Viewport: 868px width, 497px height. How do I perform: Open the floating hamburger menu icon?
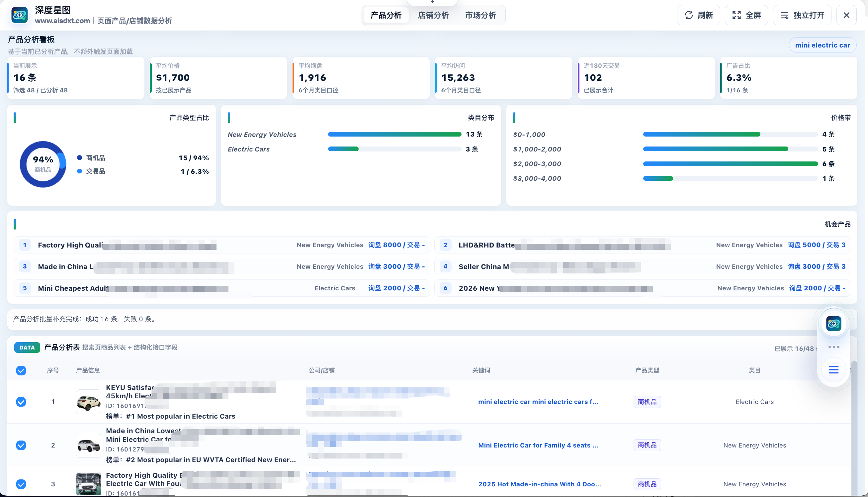tap(833, 370)
